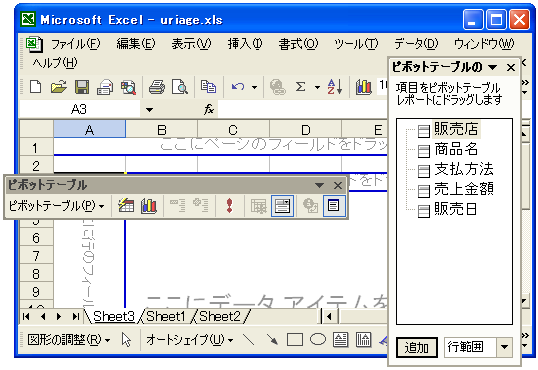
Task: Select the 商品名 field
Action: (456, 149)
